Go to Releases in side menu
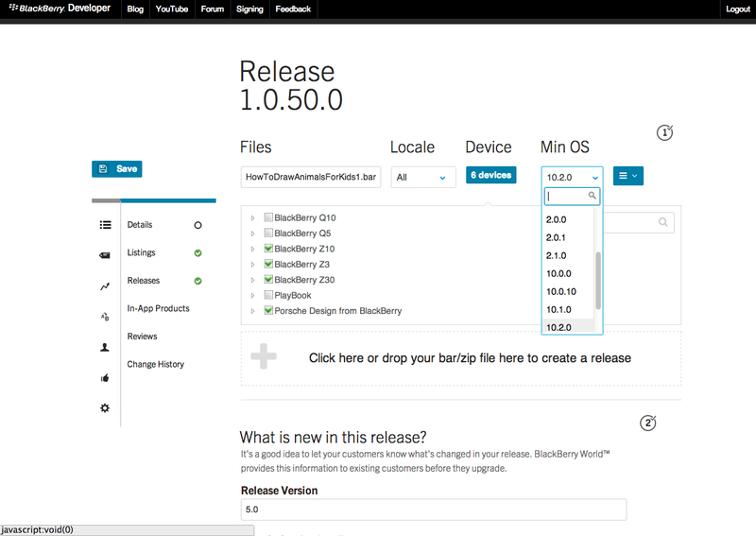The image size is (756, 536). point(144,281)
